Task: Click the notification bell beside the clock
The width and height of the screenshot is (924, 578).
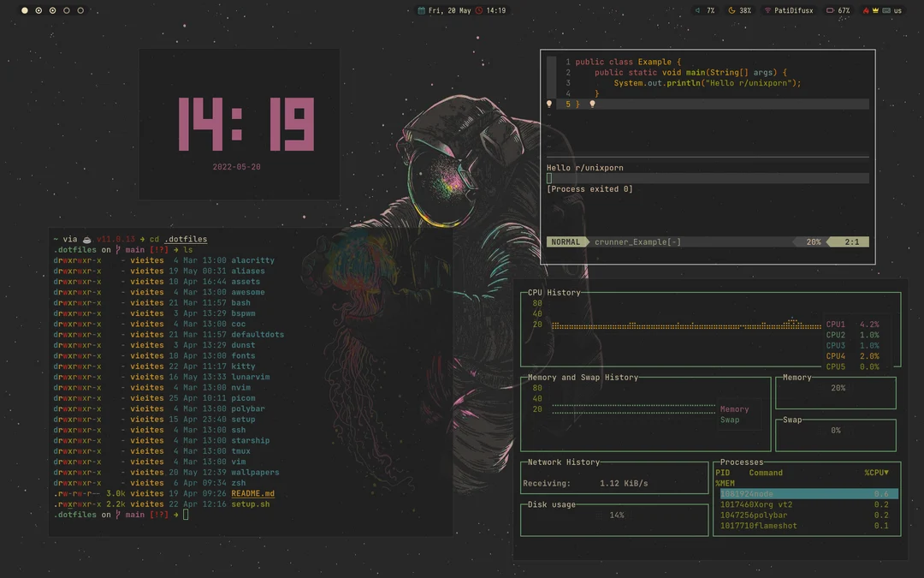Action: pyautogui.click(x=479, y=10)
